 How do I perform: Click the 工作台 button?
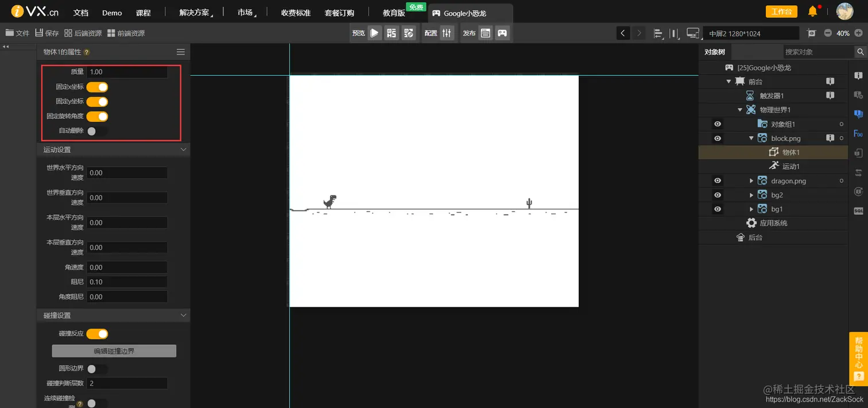click(781, 11)
